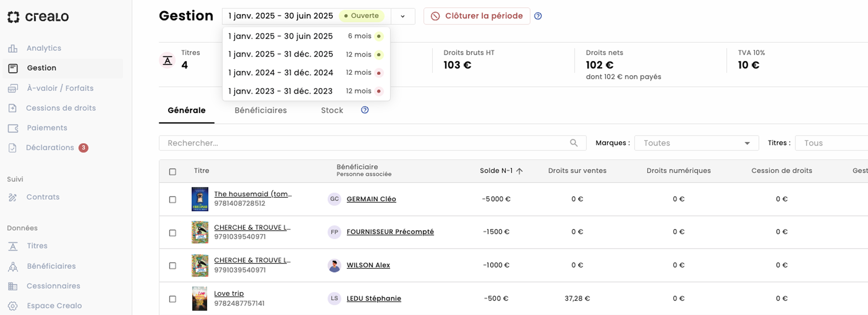The width and height of the screenshot is (868, 315).
Task: Choose period 1 janv. 2024 - 31 déc. 2024
Action: click(x=280, y=73)
